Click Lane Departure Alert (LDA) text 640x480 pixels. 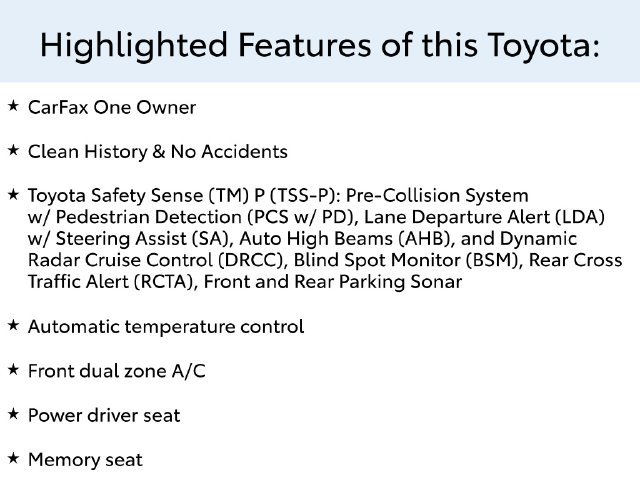(x=484, y=217)
